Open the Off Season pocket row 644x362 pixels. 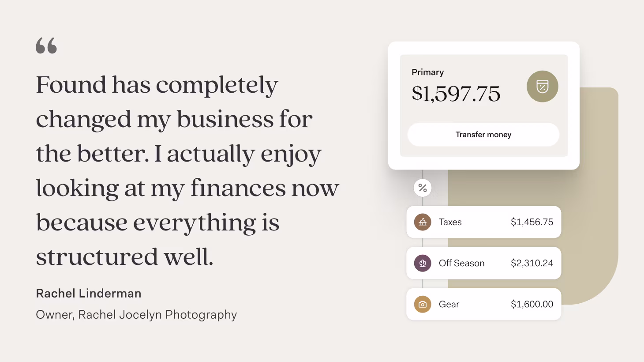484,263
